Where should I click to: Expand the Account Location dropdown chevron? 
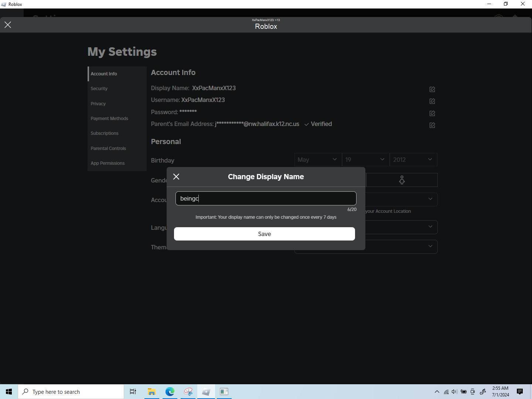(430, 199)
